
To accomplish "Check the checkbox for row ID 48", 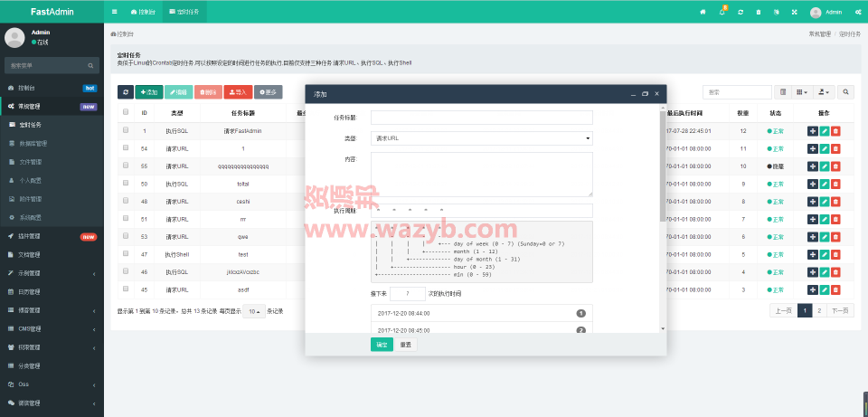I will tap(126, 201).
